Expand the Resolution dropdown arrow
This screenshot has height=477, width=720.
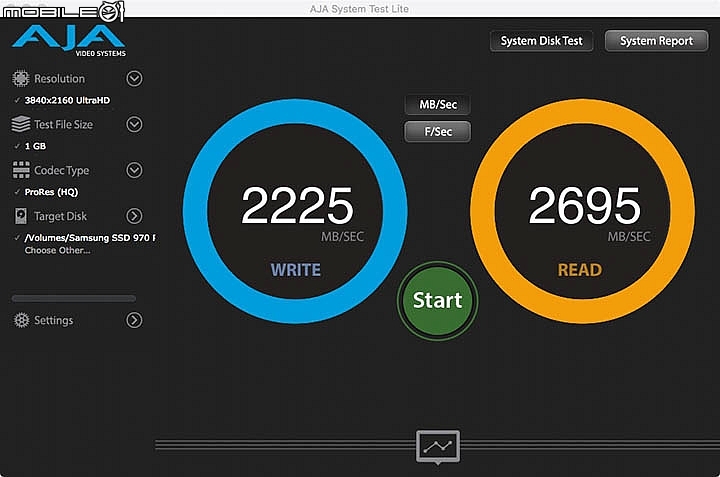pyautogui.click(x=134, y=79)
